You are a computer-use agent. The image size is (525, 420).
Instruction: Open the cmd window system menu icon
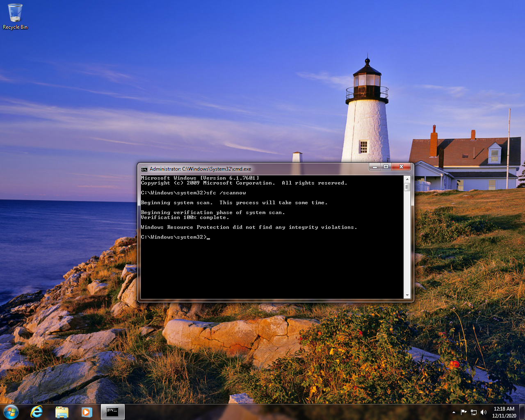[x=144, y=169]
